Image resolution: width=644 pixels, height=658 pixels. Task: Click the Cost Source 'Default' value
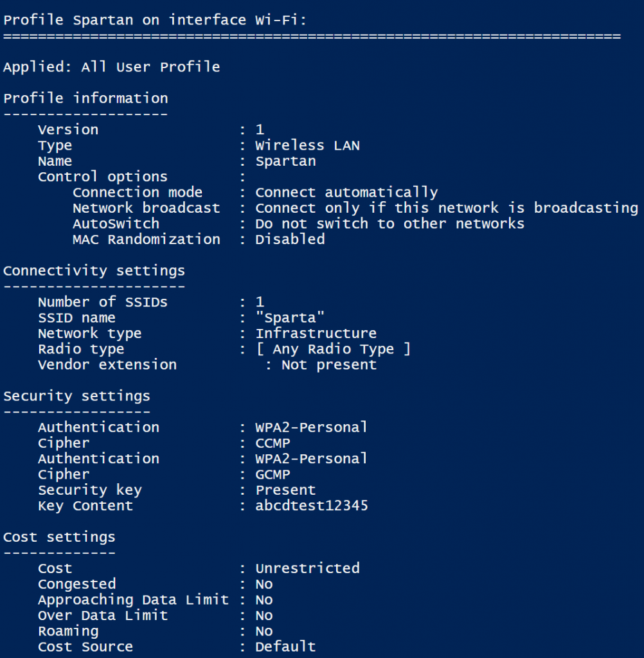point(285,646)
